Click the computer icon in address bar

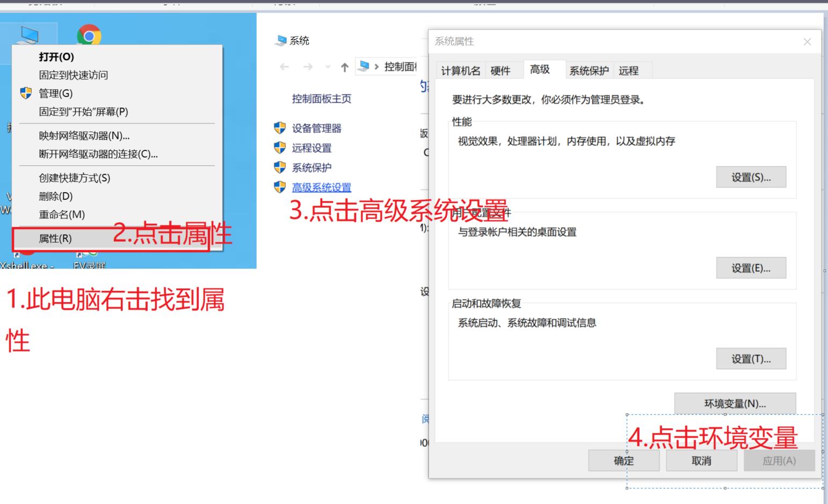coord(364,67)
